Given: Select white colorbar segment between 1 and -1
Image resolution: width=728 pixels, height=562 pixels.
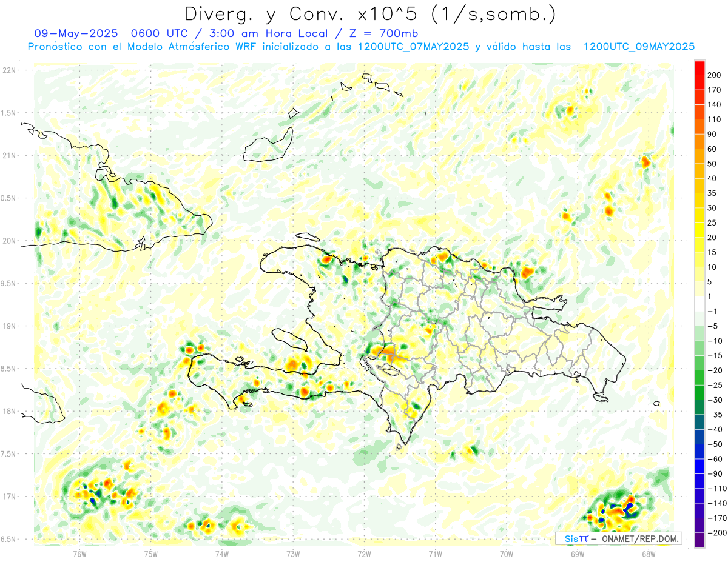Looking at the screenshot, I should [x=699, y=304].
